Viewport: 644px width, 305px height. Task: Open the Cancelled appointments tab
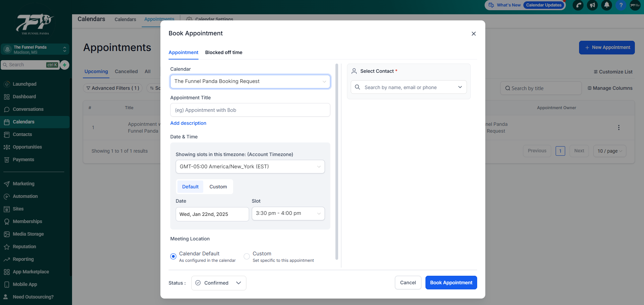126,71
